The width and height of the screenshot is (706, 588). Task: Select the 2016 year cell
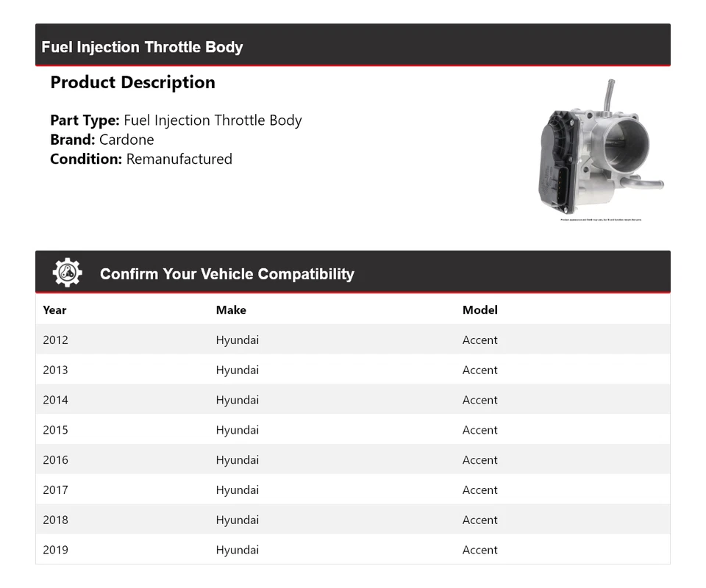55,460
